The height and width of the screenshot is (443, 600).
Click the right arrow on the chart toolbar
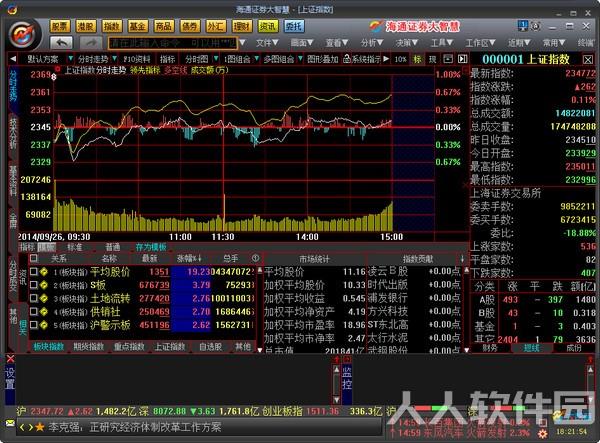tap(386, 59)
